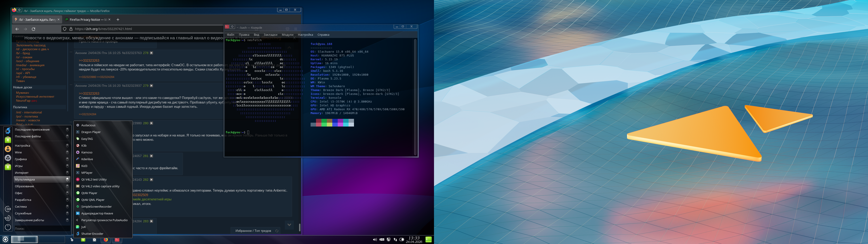Start EasyTAG from the Multimedia list
The height and width of the screenshot is (244, 868).
tap(103, 139)
